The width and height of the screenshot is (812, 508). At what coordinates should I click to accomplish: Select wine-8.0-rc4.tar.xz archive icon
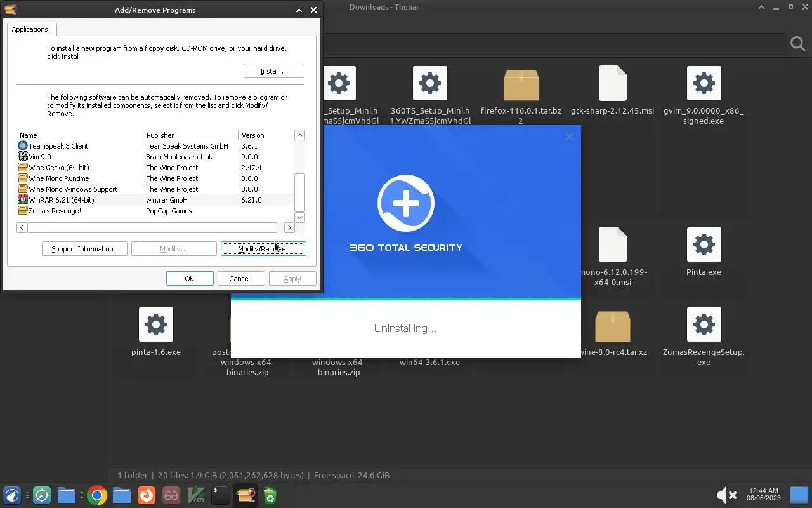pyautogui.click(x=612, y=325)
